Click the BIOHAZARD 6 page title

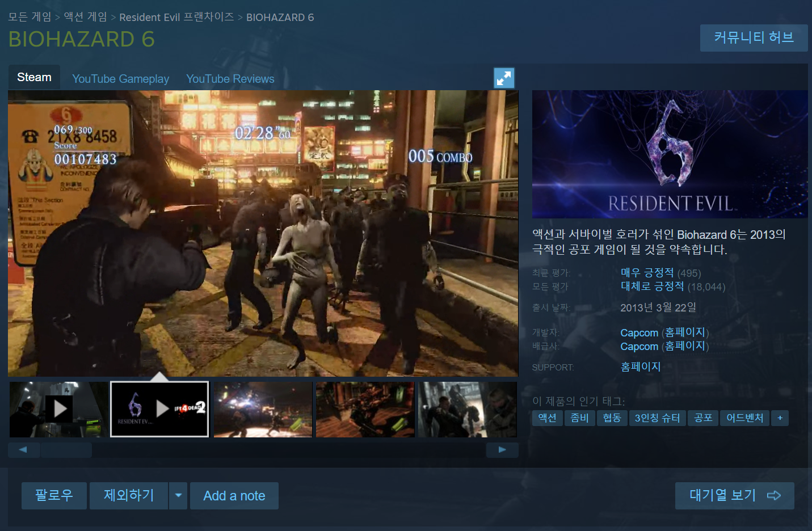82,39
